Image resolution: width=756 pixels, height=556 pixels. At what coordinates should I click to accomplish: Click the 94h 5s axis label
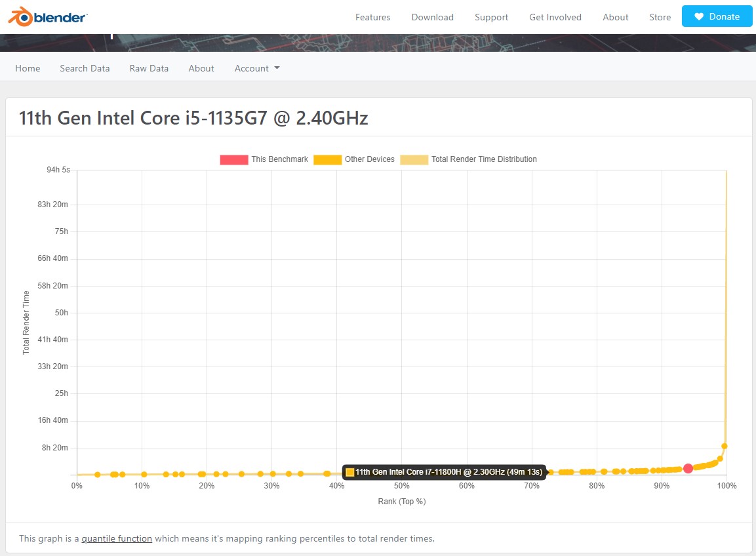[58, 170]
